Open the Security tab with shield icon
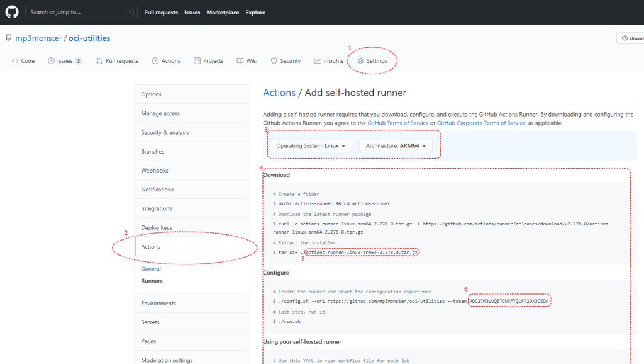The image size is (644, 364). (286, 61)
